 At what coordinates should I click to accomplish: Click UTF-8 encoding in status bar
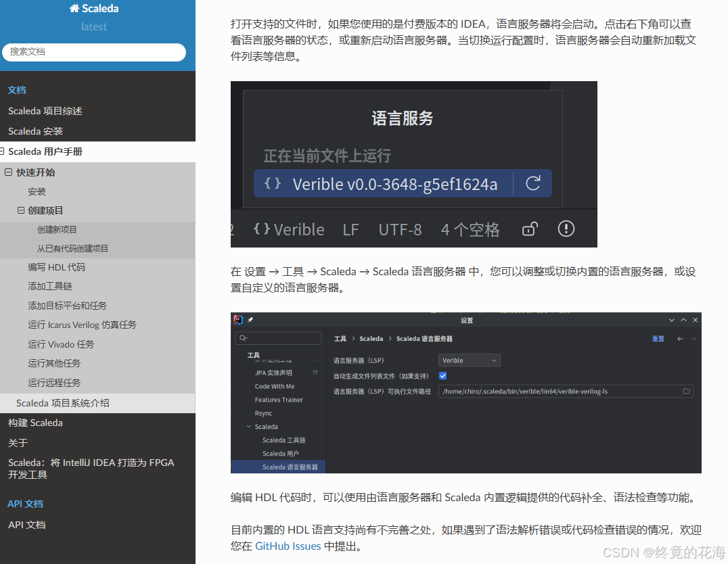pyautogui.click(x=400, y=229)
